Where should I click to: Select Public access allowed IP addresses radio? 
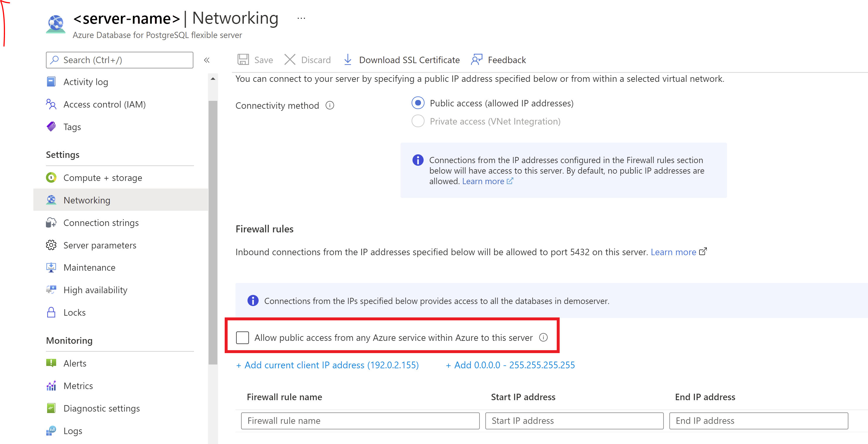coord(417,103)
